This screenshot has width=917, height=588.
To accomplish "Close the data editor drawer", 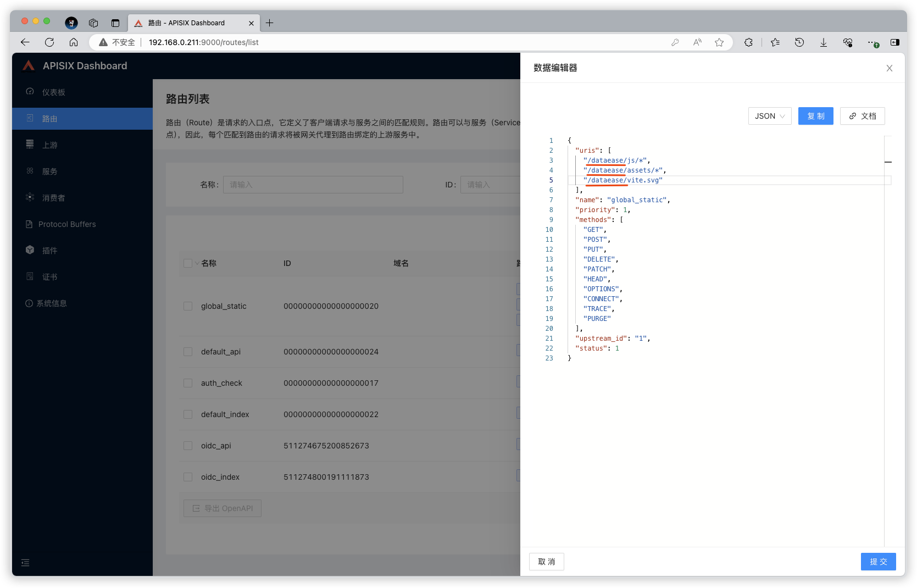I will [x=889, y=68].
